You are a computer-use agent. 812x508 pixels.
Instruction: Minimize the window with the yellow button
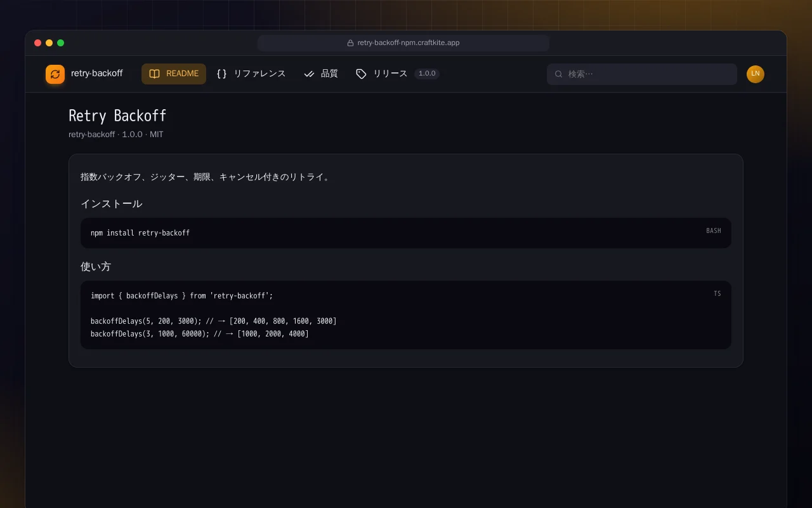[49, 43]
